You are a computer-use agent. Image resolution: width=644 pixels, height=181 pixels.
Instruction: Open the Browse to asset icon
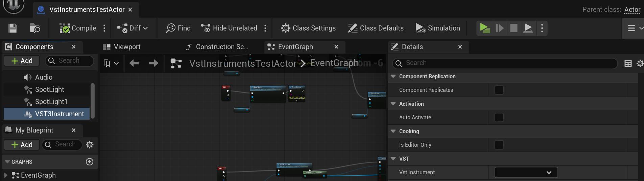(35, 28)
